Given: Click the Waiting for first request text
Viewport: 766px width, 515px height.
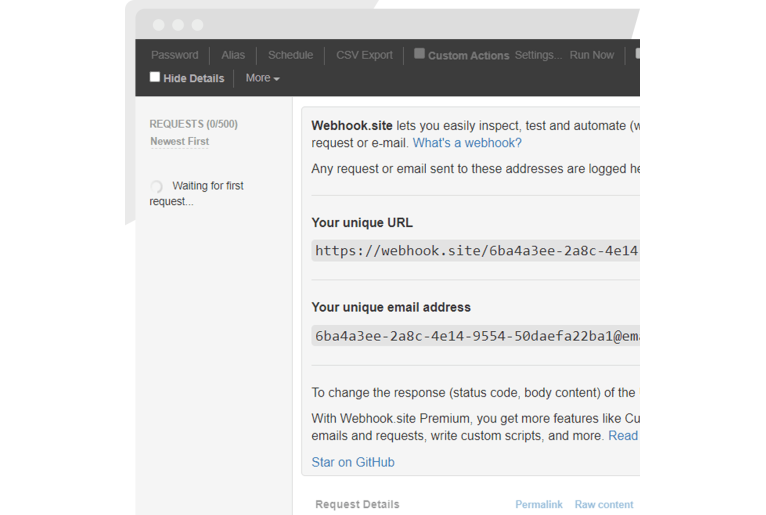Looking at the screenshot, I should click(x=196, y=193).
